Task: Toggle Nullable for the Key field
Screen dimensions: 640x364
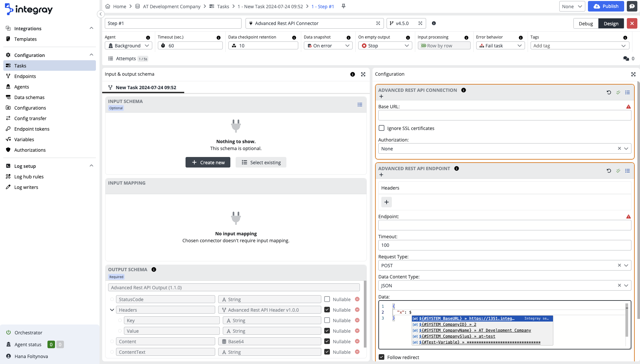Action: pos(327,320)
